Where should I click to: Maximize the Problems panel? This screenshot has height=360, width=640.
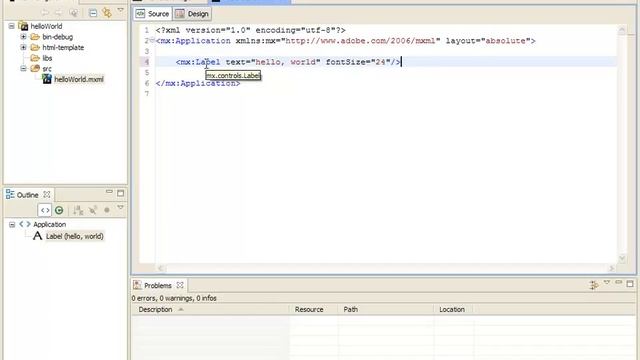[630, 284]
